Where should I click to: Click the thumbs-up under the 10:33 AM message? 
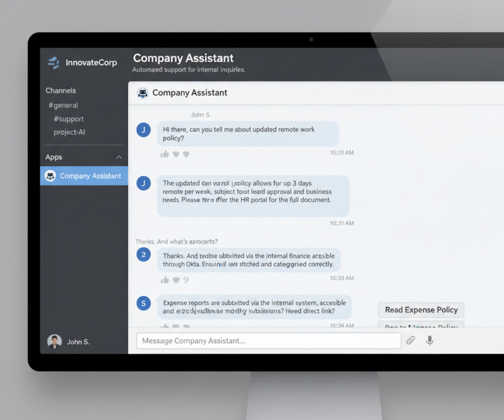(x=164, y=280)
